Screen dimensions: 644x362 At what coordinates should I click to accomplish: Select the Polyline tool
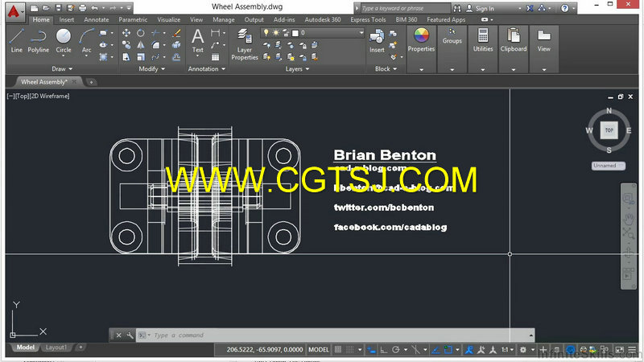click(38, 40)
